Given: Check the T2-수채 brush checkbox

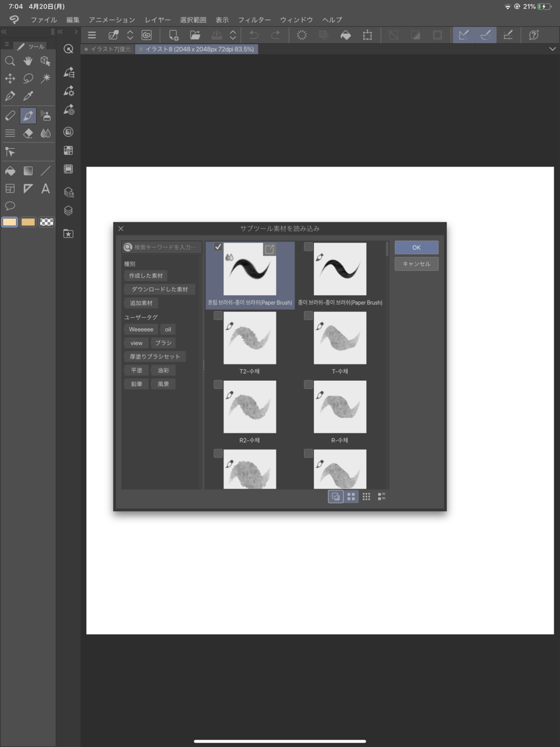Looking at the screenshot, I should [218, 316].
